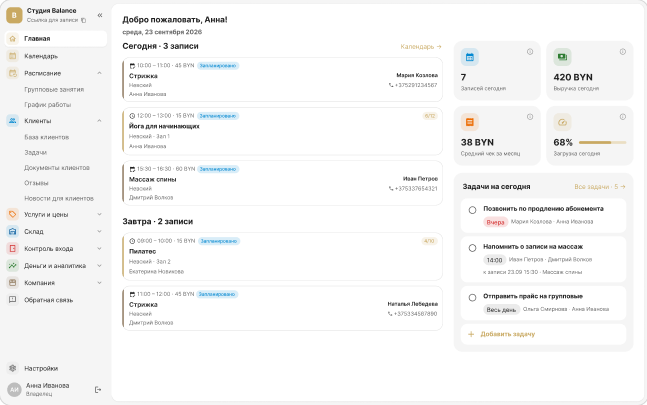Mark 'Отправить прайс на групповые' task done
This screenshot has width=647, height=405.
pyautogui.click(x=472, y=297)
